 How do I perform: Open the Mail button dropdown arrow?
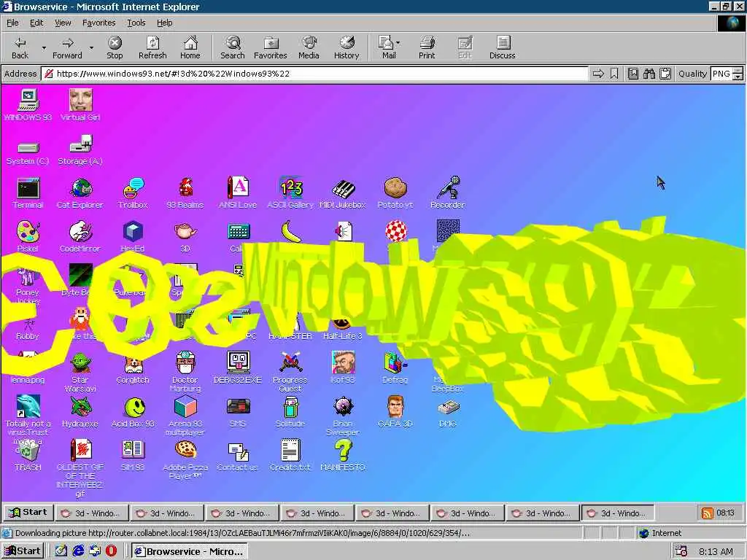coord(398,43)
